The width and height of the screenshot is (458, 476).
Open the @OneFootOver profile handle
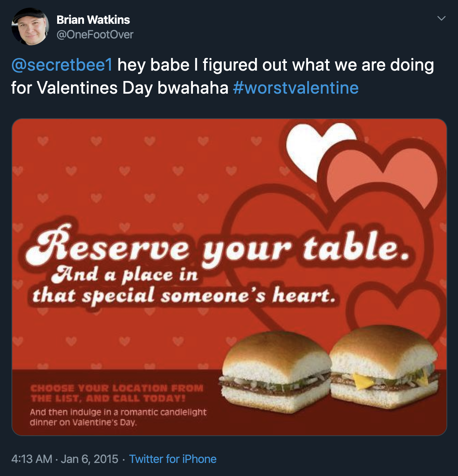[95, 35]
